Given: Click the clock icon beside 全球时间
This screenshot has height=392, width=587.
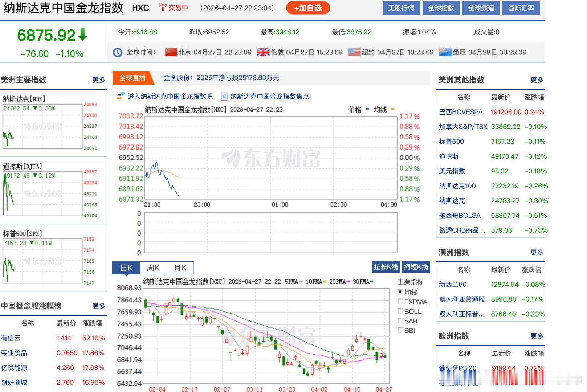Looking at the screenshot, I should (118, 52).
